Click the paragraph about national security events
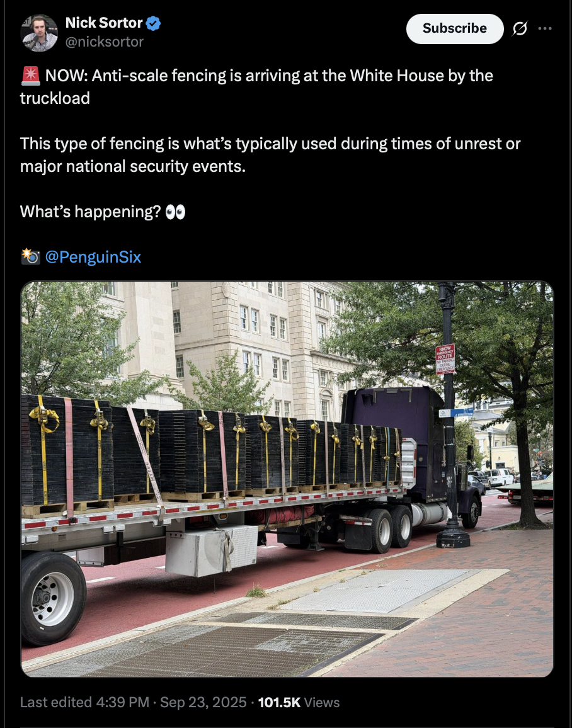 coord(270,155)
